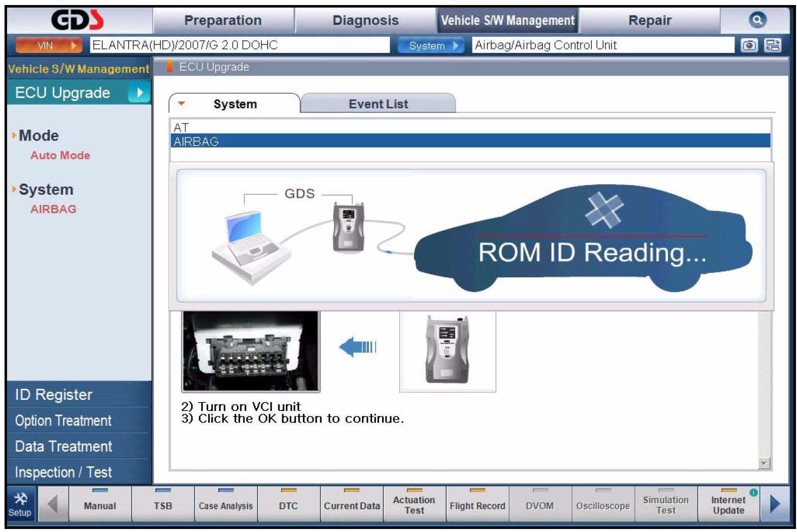The image size is (797, 532).
Task: Open Current Data
Action: [351, 504]
